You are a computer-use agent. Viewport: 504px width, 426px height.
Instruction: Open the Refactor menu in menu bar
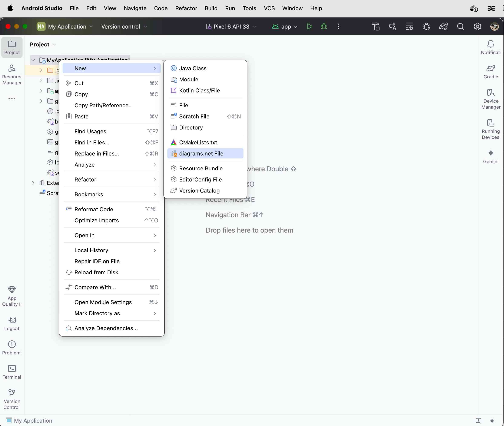coord(186,9)
